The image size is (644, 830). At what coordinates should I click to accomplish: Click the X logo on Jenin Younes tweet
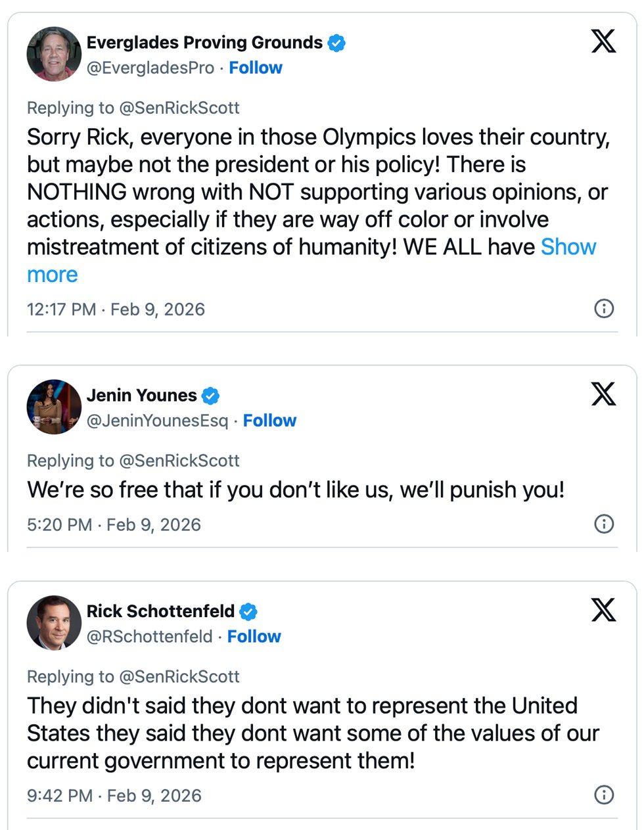tap(603, 394)
